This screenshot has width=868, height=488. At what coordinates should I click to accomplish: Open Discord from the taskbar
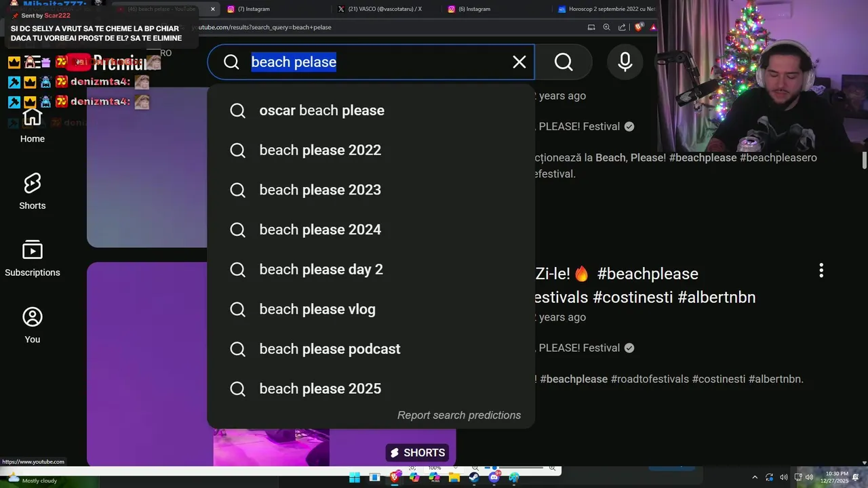pos(494,478)
